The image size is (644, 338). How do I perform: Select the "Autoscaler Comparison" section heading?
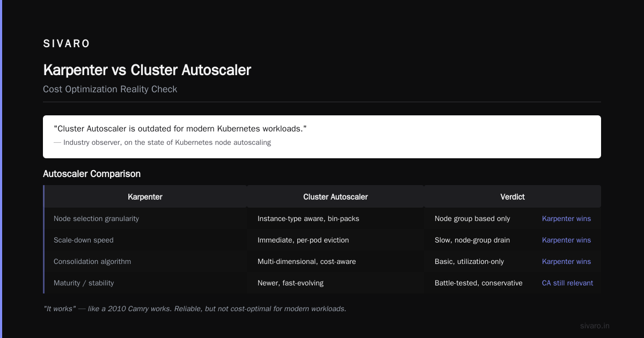(92, 174)
